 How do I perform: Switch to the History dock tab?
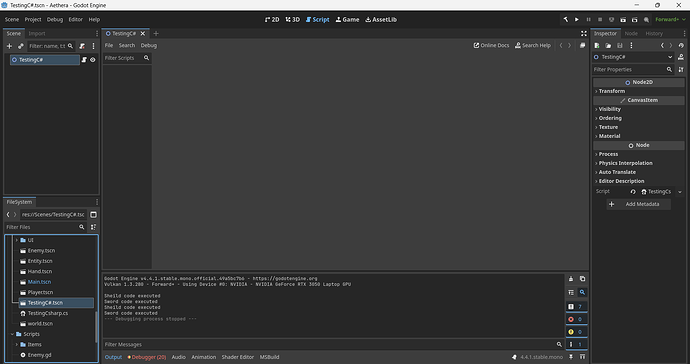coord(654,33)
